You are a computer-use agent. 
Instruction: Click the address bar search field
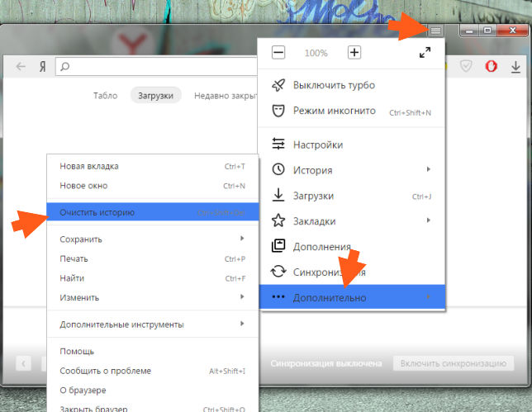click(157, 67)
